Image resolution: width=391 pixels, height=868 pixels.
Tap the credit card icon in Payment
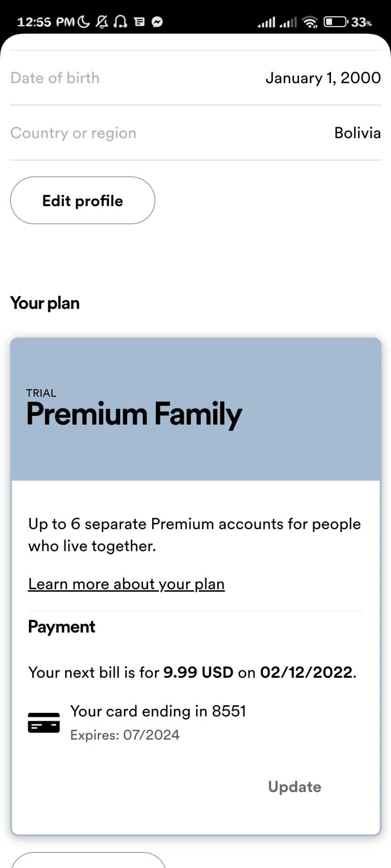(x=44, y=722)
